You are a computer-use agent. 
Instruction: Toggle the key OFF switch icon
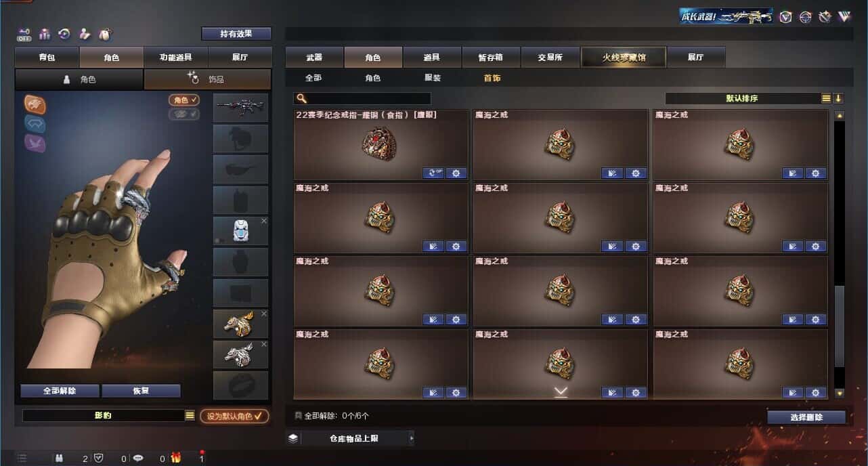coord(24,34)
